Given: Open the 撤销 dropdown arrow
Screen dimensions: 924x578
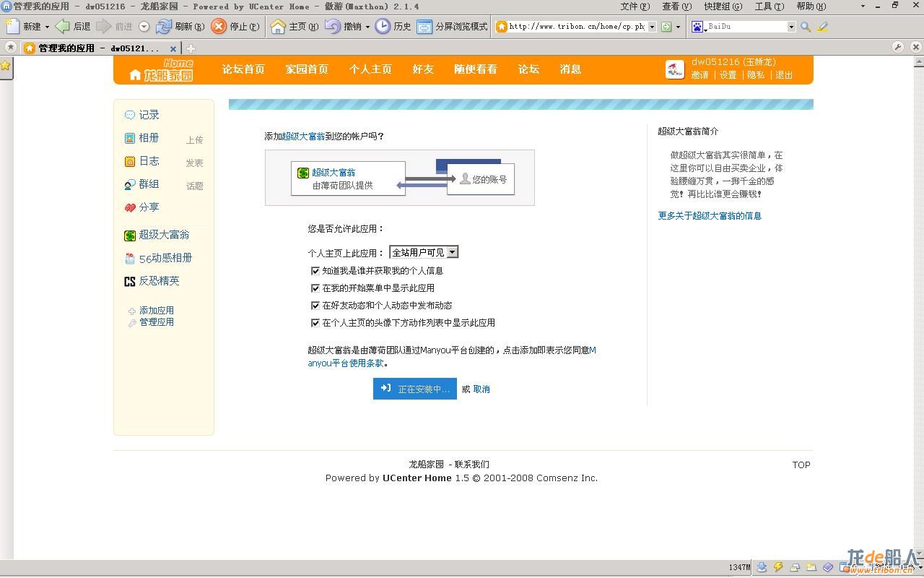Looking at the screenshot, I should coord(367,27).
